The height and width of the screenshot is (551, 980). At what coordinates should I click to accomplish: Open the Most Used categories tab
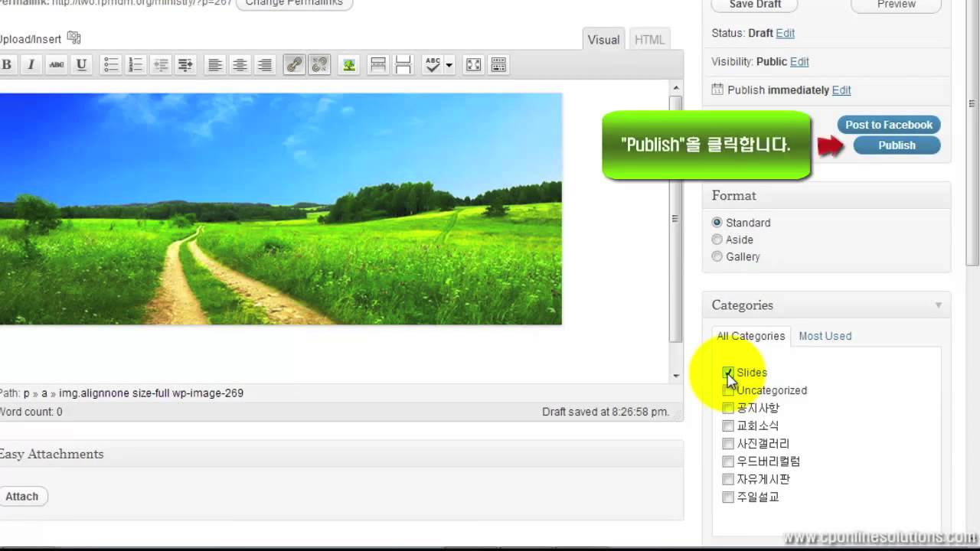point(825,336)
